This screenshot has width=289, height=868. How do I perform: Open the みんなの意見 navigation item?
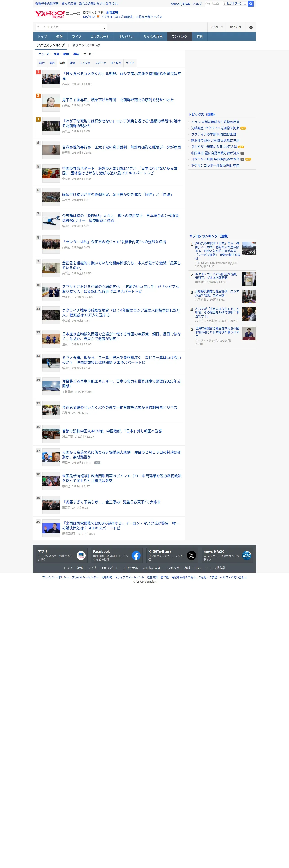153,36
